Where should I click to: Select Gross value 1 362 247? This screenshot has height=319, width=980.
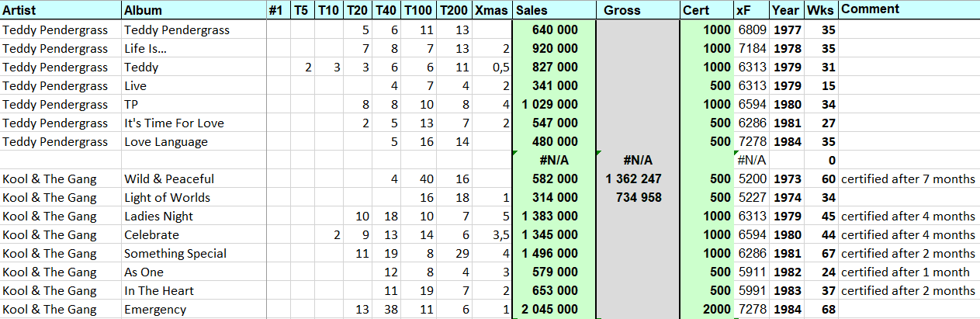click(x=637, y=179)
